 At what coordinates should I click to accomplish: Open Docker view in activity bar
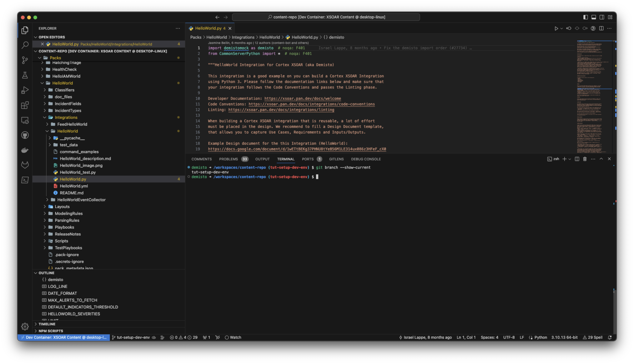tap(25, 150)
